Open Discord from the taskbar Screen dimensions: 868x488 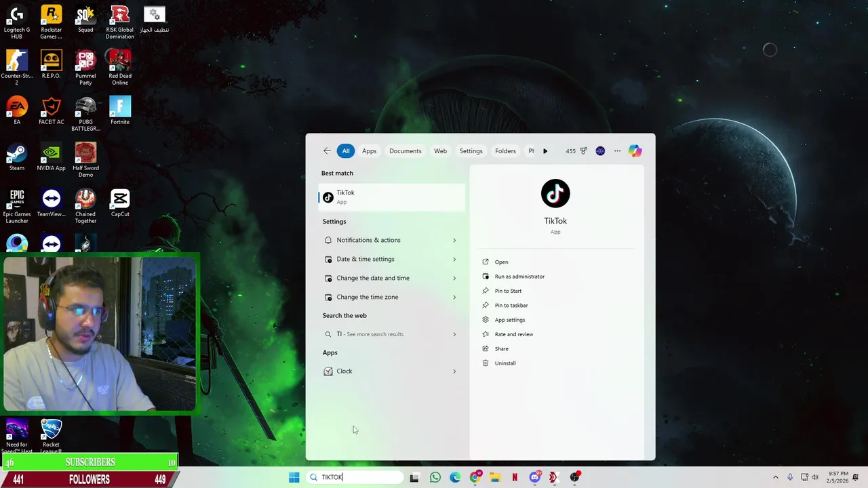tap(535, 477)
